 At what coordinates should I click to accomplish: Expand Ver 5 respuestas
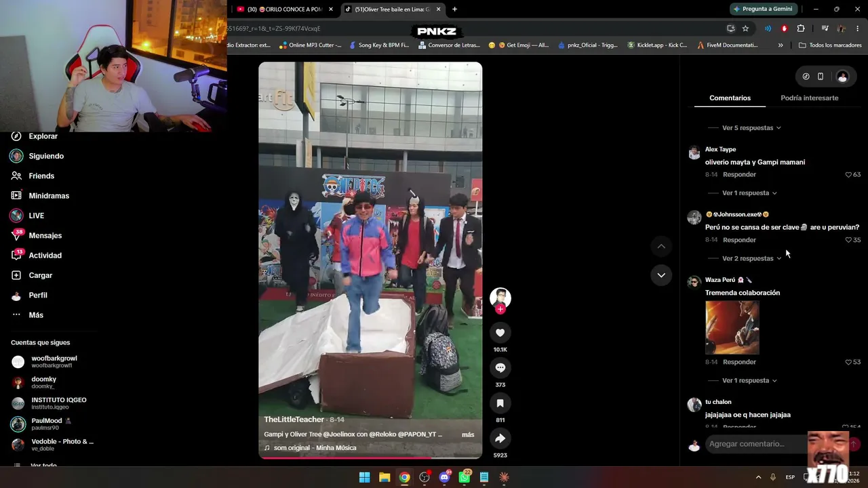coord(751,128)
